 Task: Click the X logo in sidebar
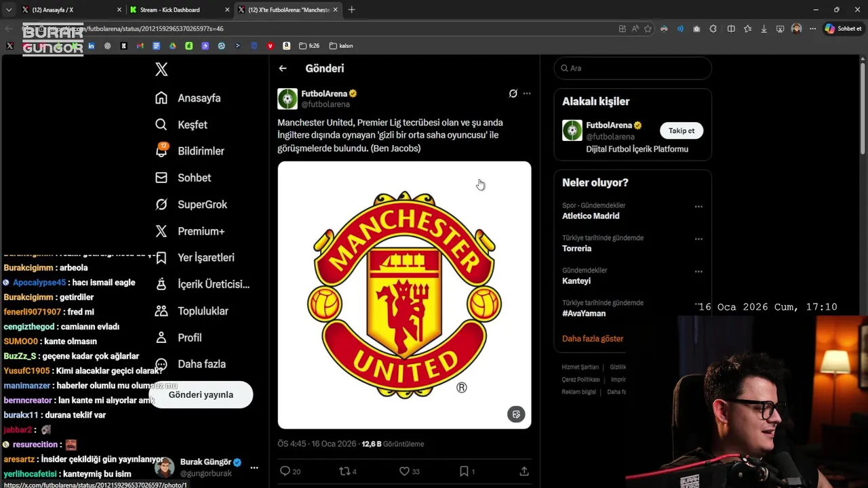pos(161,69)
